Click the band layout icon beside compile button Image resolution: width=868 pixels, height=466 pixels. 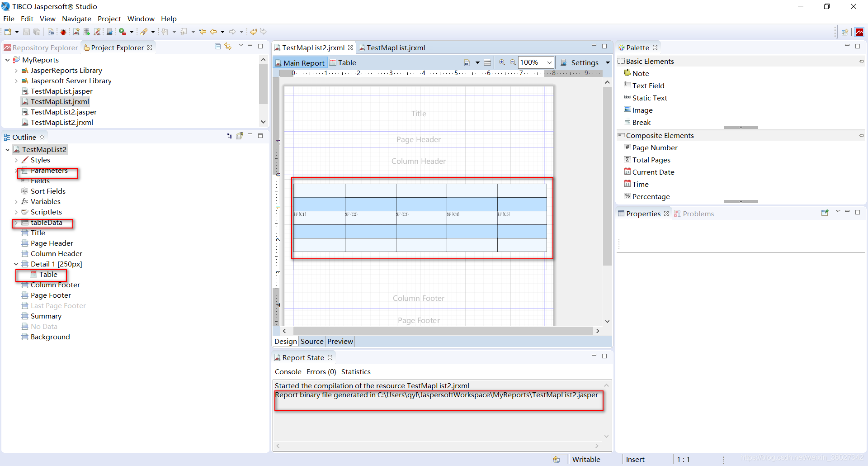tap(487, 62)
